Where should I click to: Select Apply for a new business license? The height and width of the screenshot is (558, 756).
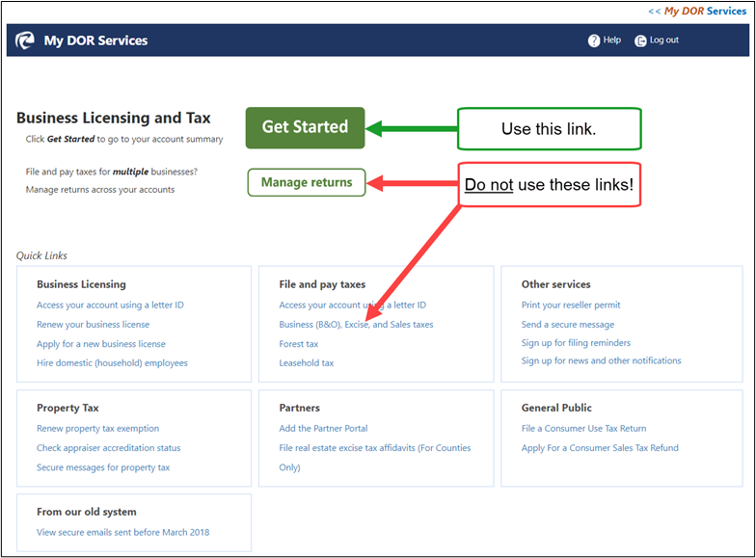(x=100, y=344)
